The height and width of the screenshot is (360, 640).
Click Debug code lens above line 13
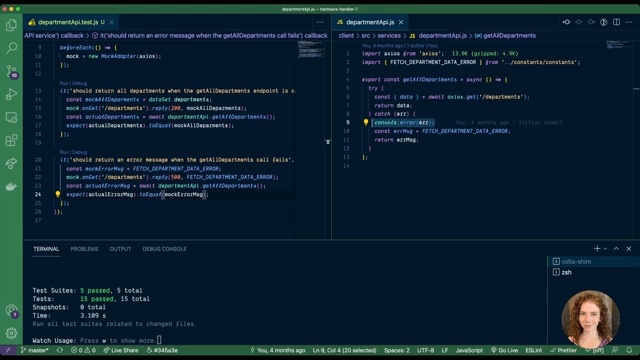80,83
